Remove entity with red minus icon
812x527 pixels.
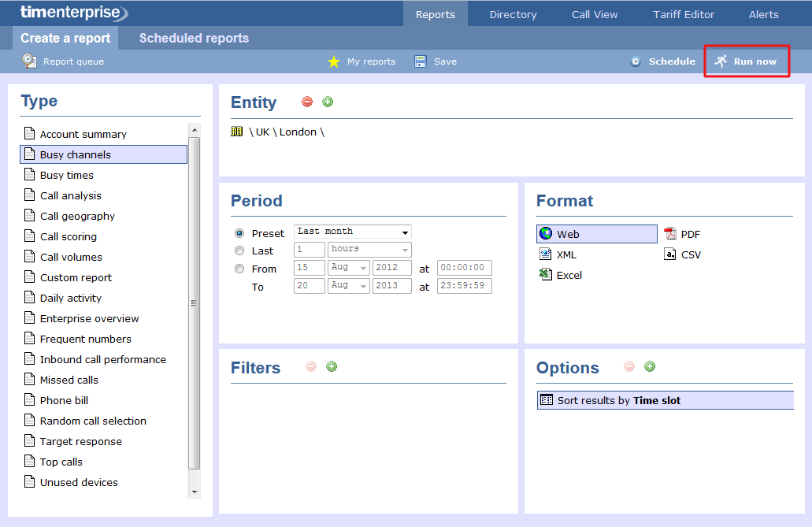click(x=307, y=102)
